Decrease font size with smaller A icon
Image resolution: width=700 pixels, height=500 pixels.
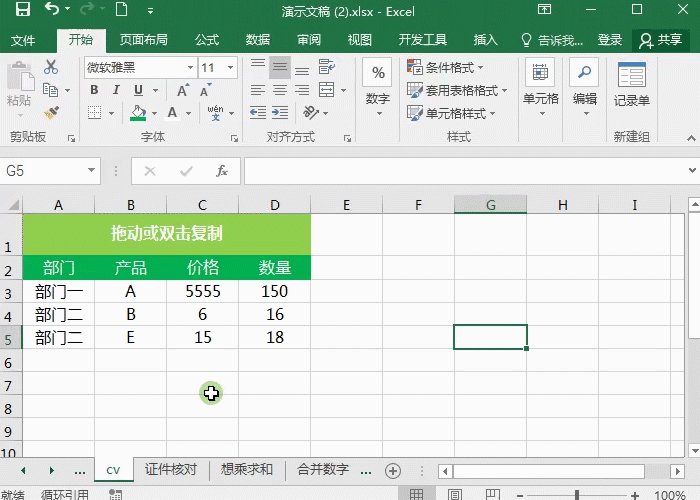click(206, 90)
